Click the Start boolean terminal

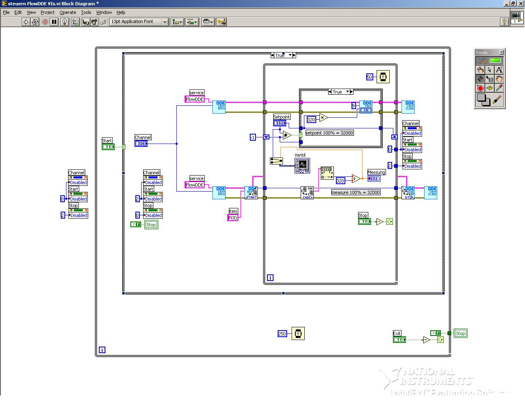[x=108, y=147]
